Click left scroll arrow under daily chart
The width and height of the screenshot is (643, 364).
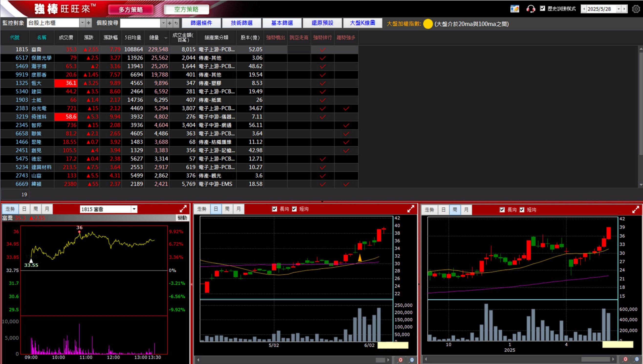point(198,360)
